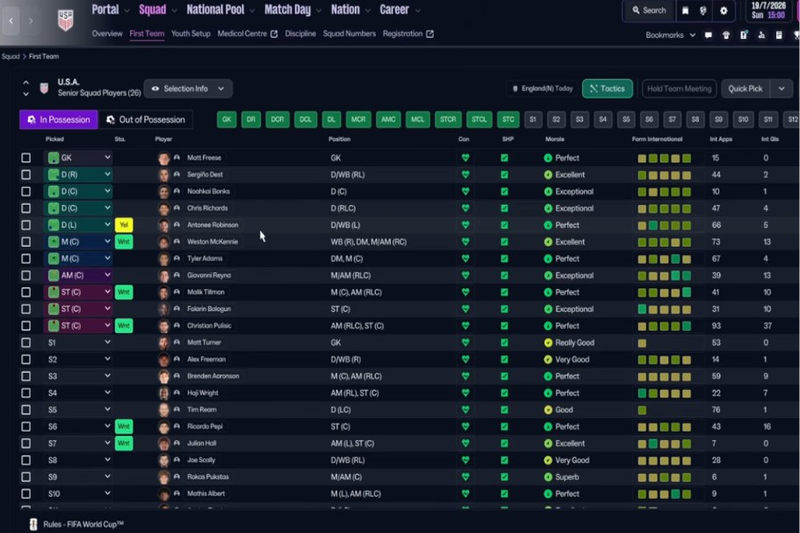Click the FIFA World Cup rules icon
800x533 pixels.
[x=34, y=524]
